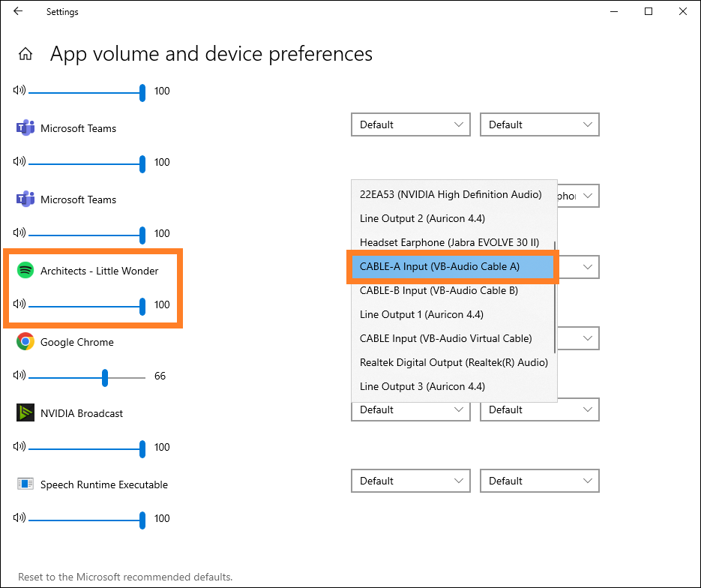Click the NVIDIA Broadcast volume value 100

tap(162, 447)
